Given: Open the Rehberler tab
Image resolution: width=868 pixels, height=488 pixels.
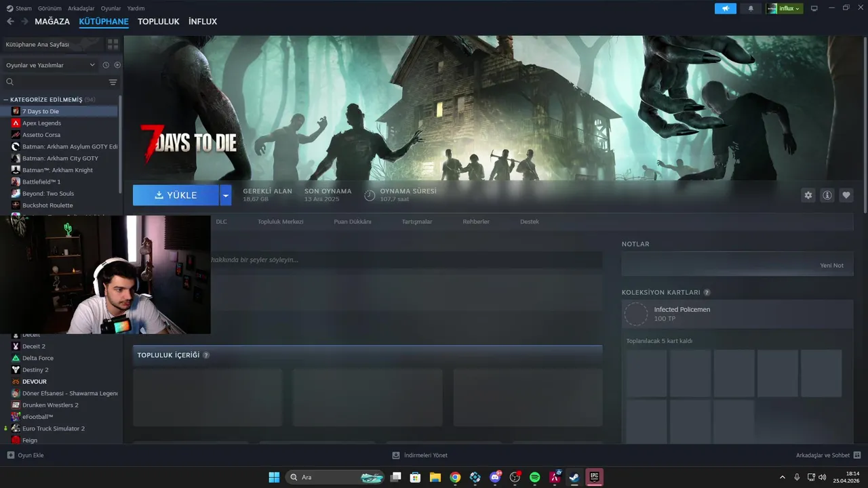Looking at the screenshot, I should click(476, 222).
